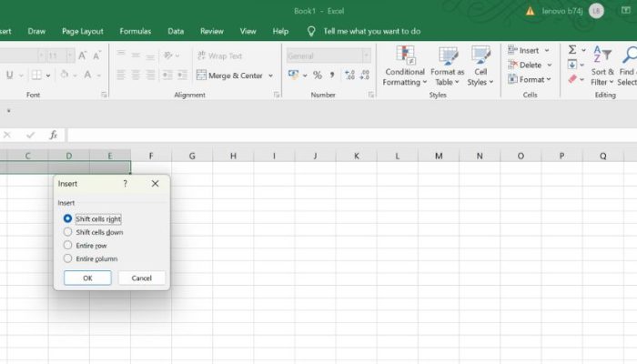Click Merge & Center button
The width and height of the screenshot is (637, 364).
point(230,76)
